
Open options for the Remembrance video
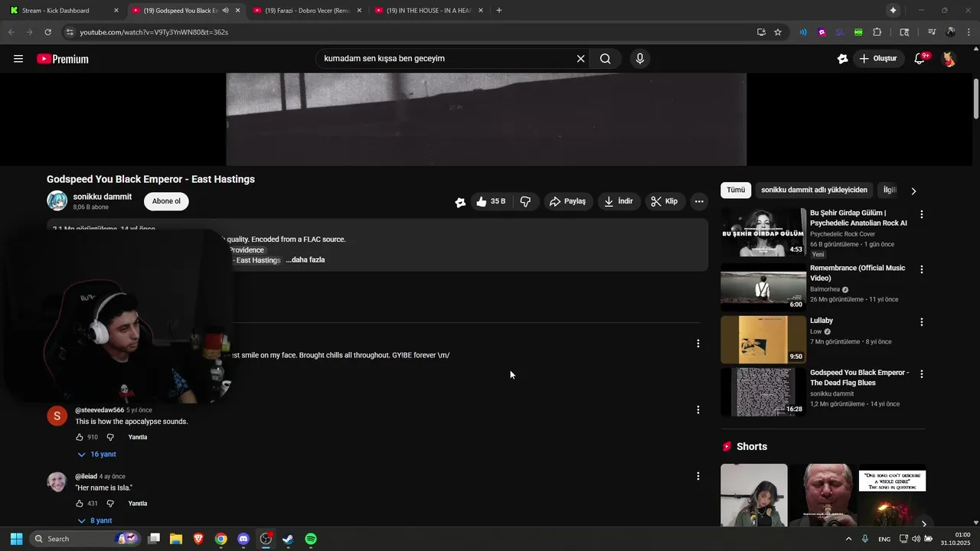[x=922, y=269]
